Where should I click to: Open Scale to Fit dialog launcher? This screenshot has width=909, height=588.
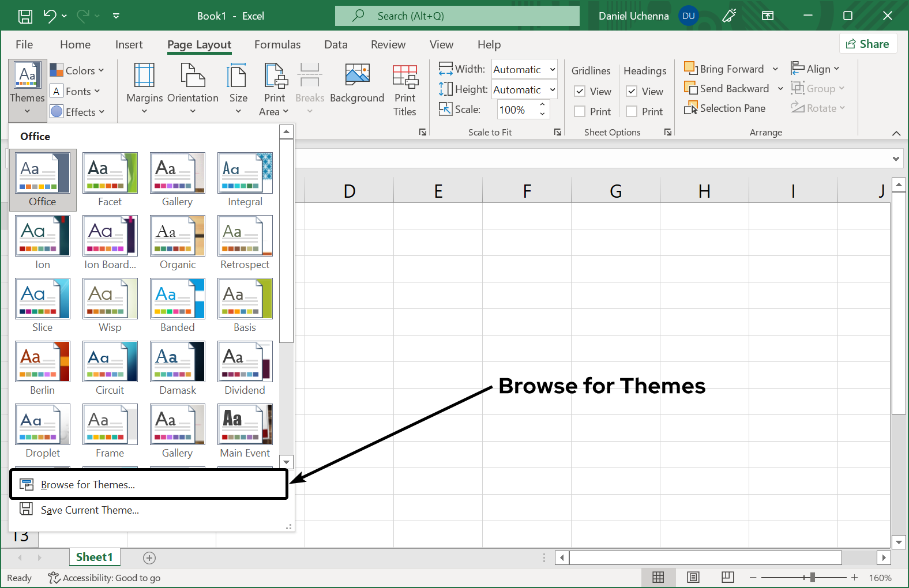click(x=558, y=132)
